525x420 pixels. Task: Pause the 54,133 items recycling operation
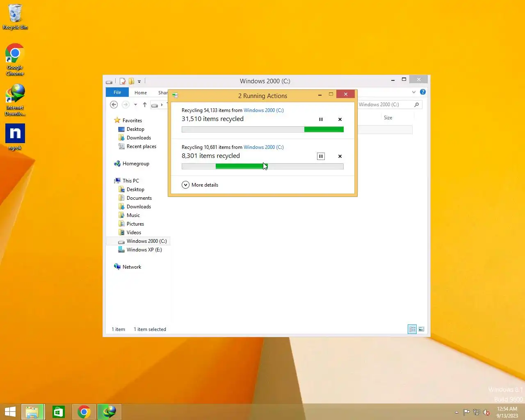pyautogui.click(x=321, y=119)
